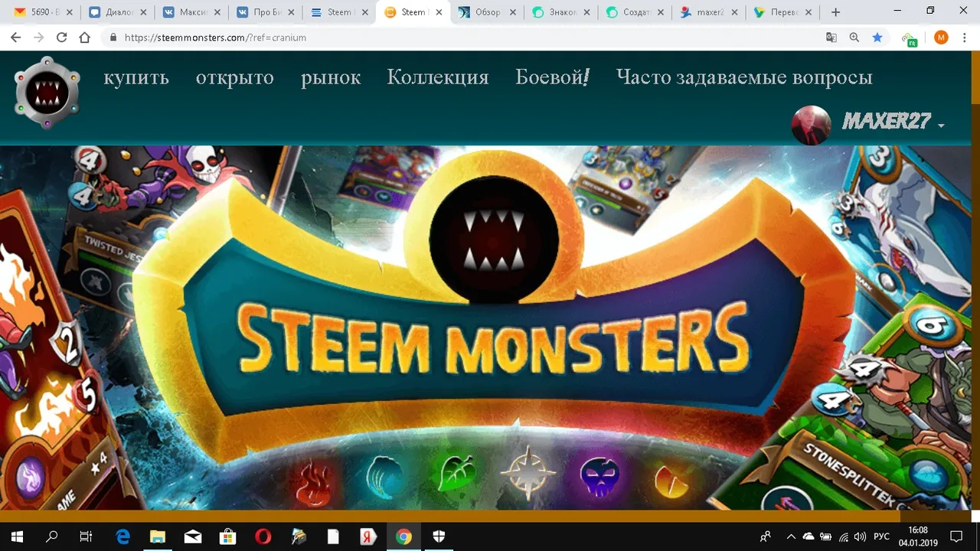Click the green extension icon in toolbar
Viewport: 980px width, 551px height.
[909, 38]
